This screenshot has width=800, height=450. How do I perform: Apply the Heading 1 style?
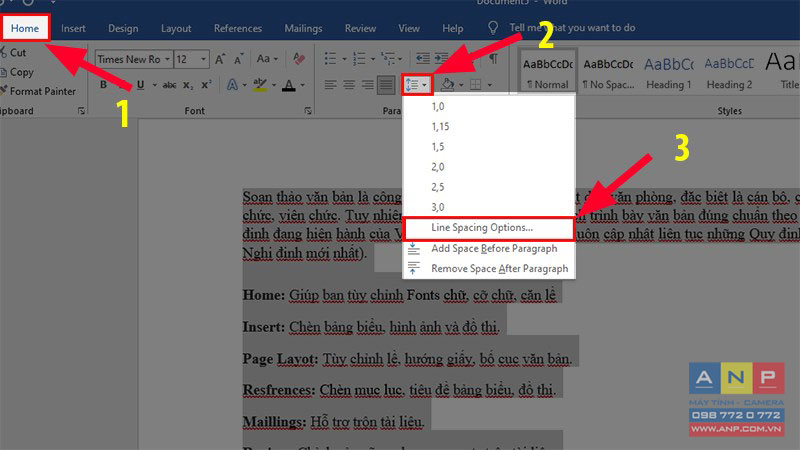[x=668, y=72]
